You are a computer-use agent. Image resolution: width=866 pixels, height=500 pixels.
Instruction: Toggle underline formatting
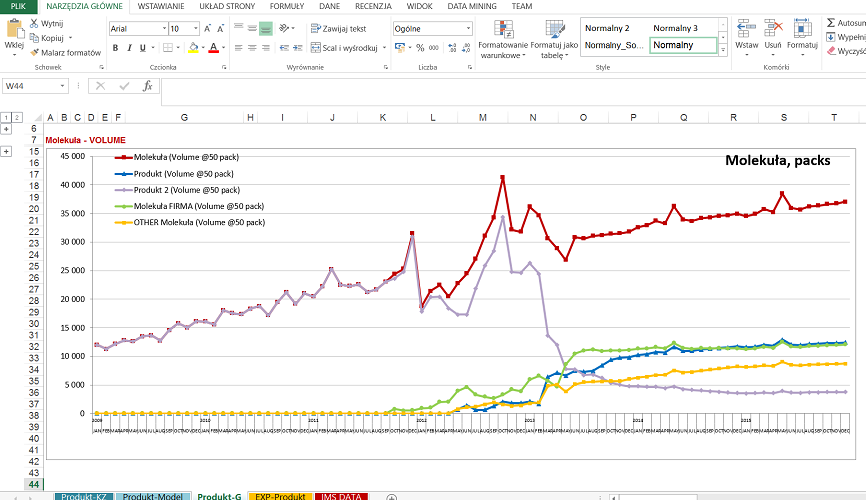(x=142, y=48)
